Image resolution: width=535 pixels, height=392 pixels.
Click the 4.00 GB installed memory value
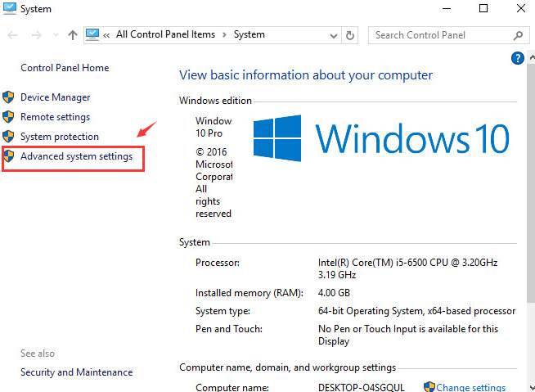coord(334,293)
